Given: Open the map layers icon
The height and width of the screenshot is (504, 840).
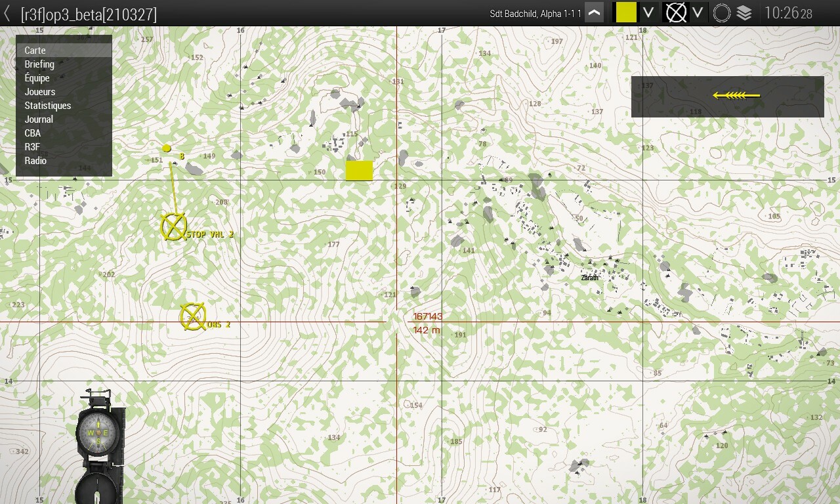Looking at the screenshot, I should (x=744, y=13).
